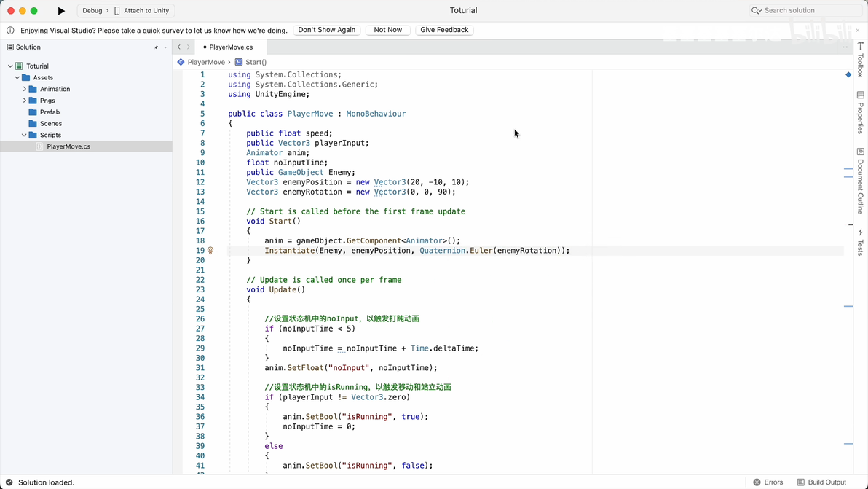Click the Assets folder icon
Image resolution: width=868 pixels, height=489 pixels.
pos(26,77)
